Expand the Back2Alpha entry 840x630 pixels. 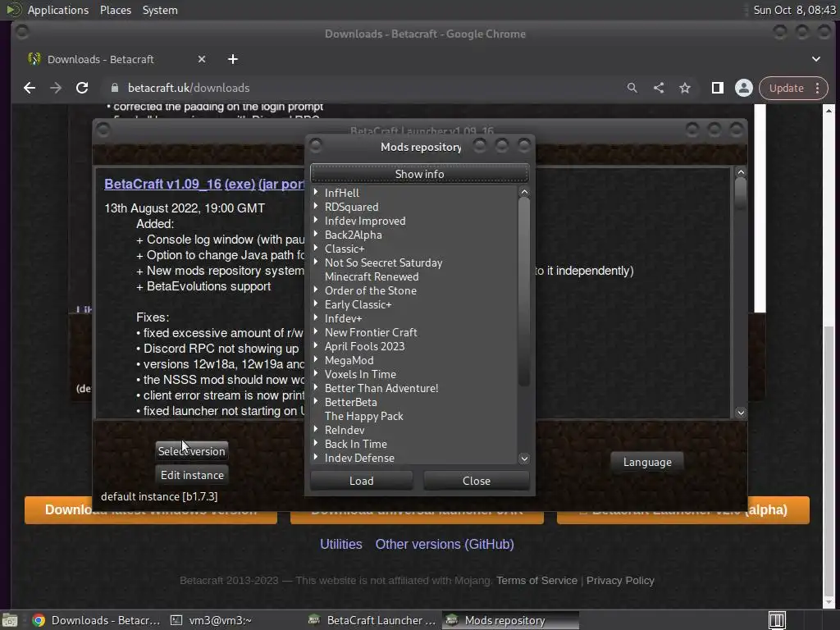316,234
